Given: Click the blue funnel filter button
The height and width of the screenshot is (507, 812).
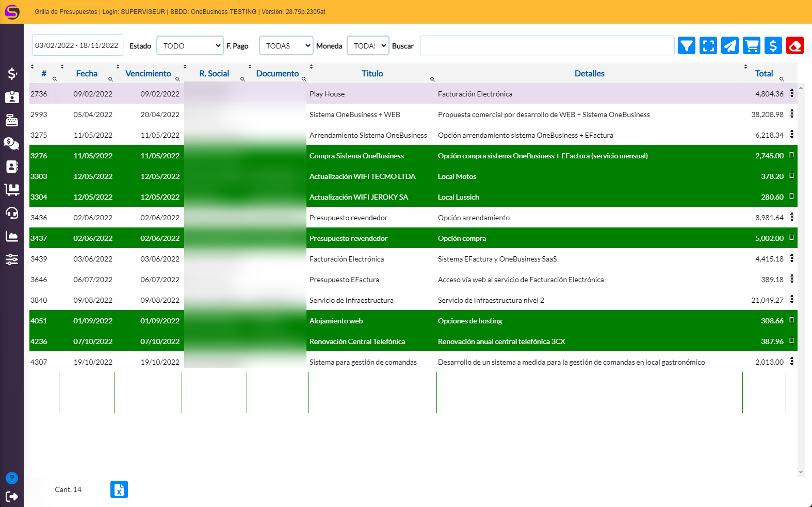Looking at the screenshot, I should coord(686,46).
